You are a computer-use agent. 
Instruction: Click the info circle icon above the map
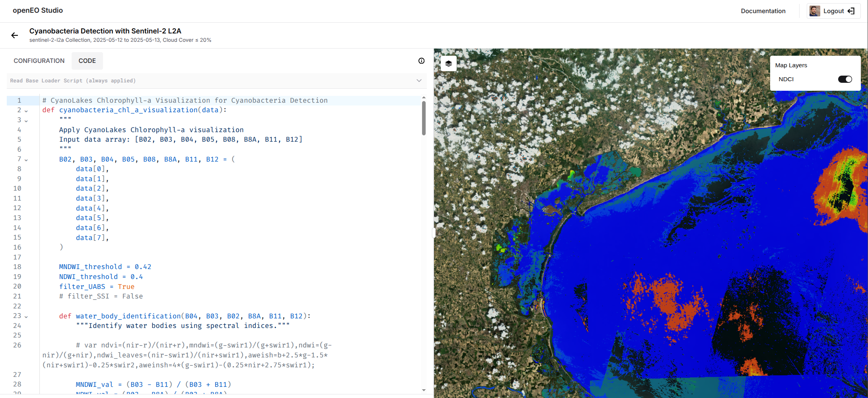(x=421, y=61)
